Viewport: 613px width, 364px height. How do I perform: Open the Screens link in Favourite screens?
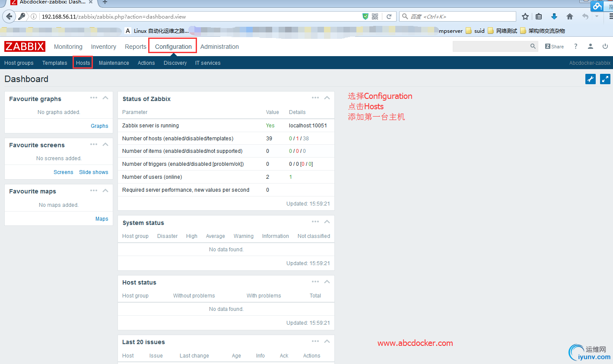[x=64, y=172]
